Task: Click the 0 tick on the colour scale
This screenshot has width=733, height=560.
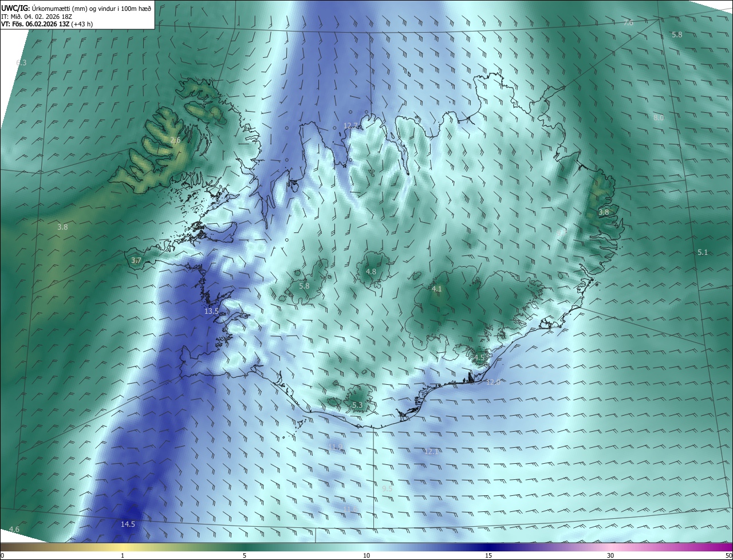Action: (x=2, y=555)
